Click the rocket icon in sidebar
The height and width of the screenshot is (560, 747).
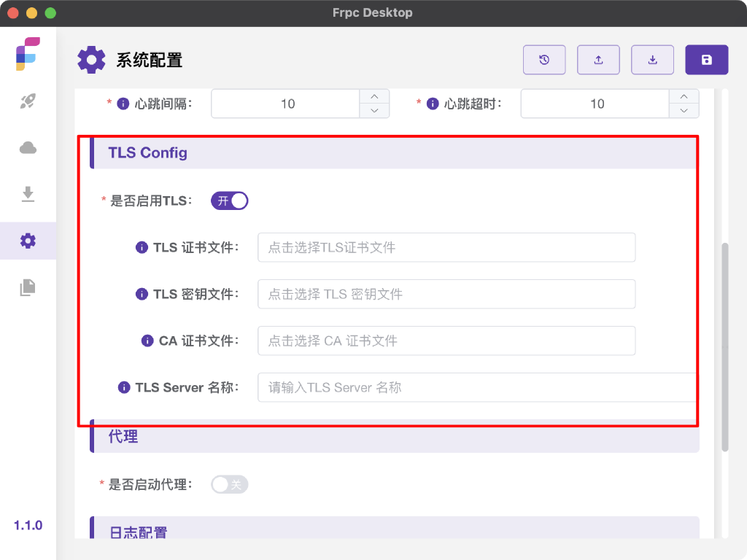[28, 101]
